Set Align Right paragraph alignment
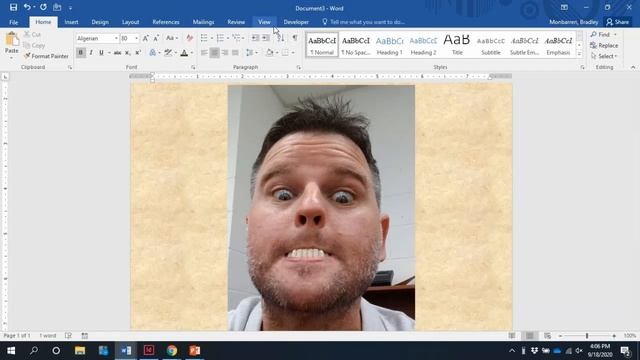This screenshot has width=640, height=360. [x=224, y=53]
